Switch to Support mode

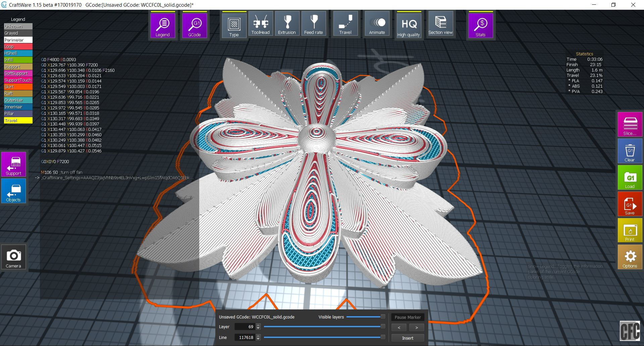tap(14, 164)
